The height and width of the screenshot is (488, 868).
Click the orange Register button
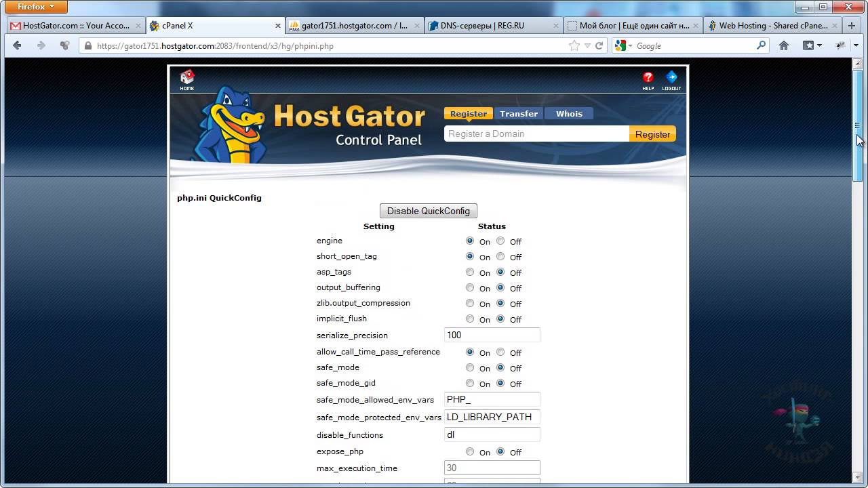pos(653,134)
